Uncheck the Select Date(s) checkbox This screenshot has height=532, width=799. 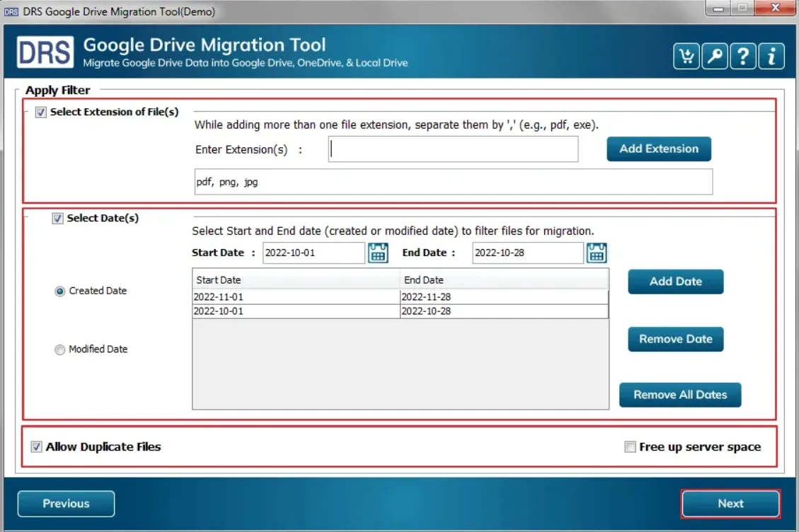tap(58, 219)
